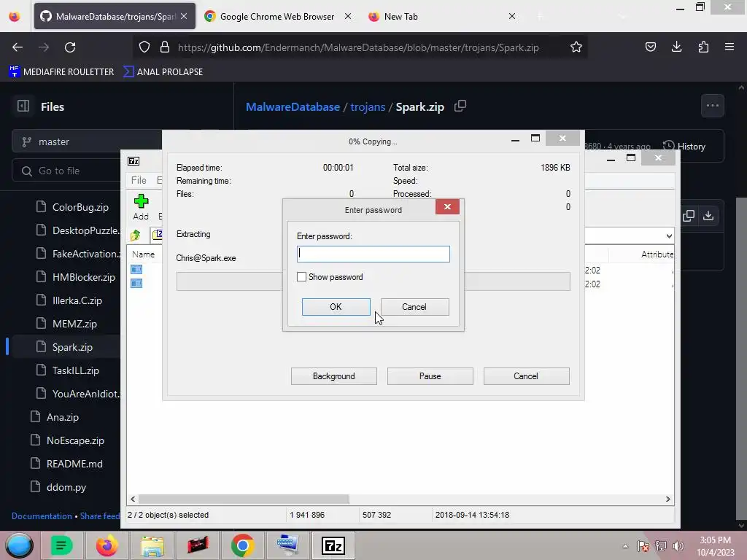Open File Explorer from taskbar
Screen dimensions: 747x560
tap(152, 545)
